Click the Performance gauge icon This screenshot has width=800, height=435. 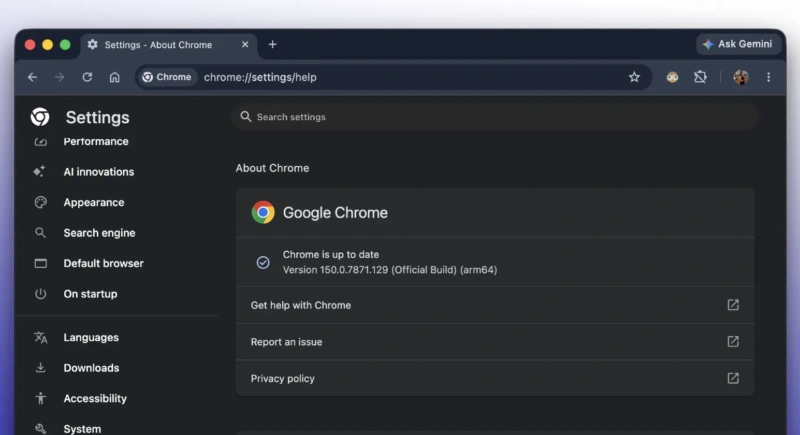[40, 141]
